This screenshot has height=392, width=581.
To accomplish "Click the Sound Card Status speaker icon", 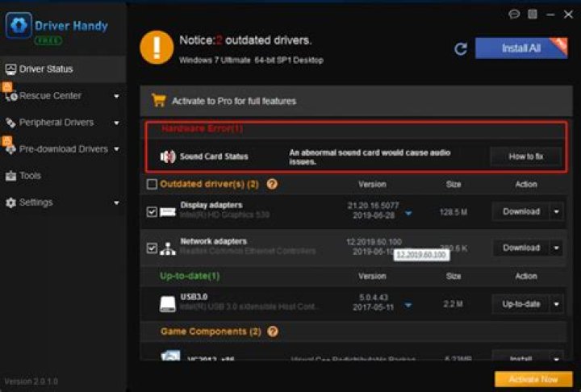I will [x=168, y=156].
